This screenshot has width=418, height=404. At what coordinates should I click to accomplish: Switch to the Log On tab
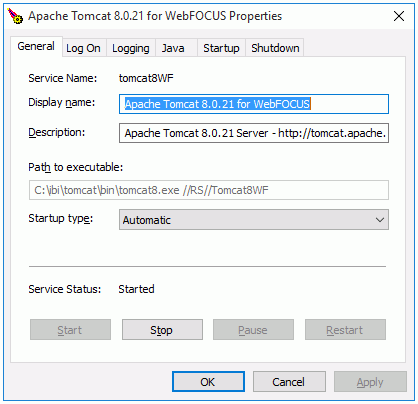coord(83,48)
